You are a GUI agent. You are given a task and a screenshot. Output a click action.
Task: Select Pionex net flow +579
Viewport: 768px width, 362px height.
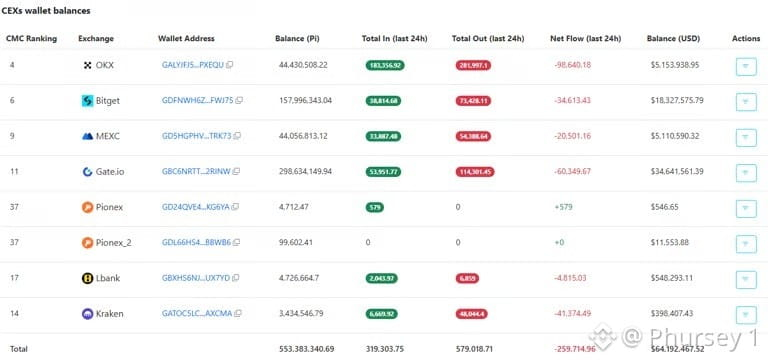pyautogui.click(x=563, y=207)
